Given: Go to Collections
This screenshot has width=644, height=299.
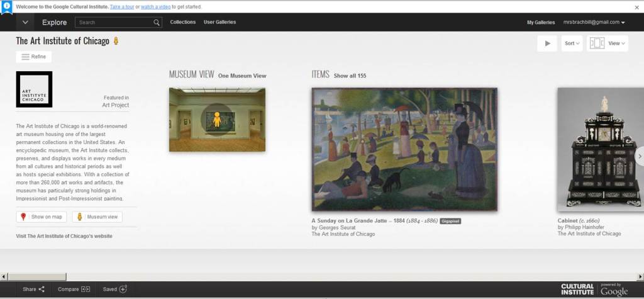Looking at the screenshot, I should click(183, 22).
